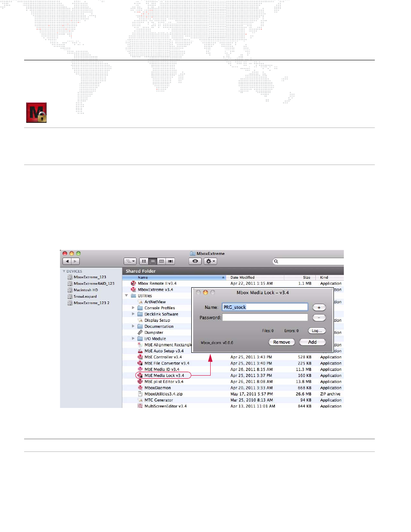Viewport: 411px width, 532px height.
Task: Click the 11.3 MB size cell
Action: 303,369
